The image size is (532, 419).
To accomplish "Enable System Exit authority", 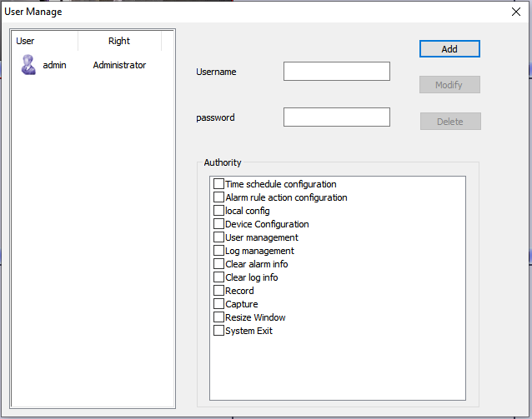I will pyautogui.click(x=219, y=331).
